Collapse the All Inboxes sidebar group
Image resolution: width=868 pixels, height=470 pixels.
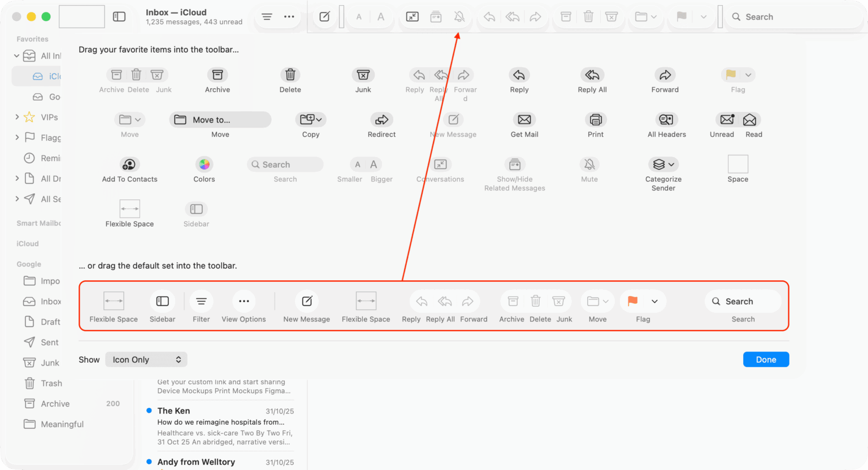17,56
